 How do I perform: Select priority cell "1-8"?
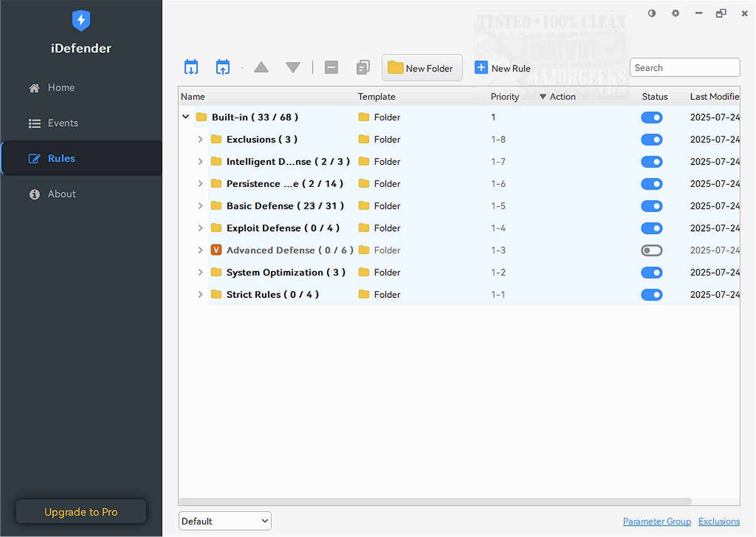click(498, 139)
